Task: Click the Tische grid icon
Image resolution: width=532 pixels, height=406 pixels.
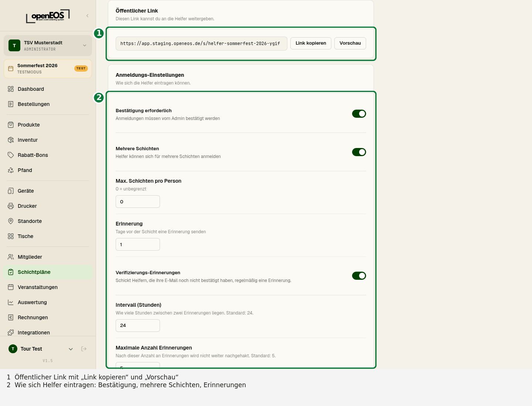Action: click(11, 236)
